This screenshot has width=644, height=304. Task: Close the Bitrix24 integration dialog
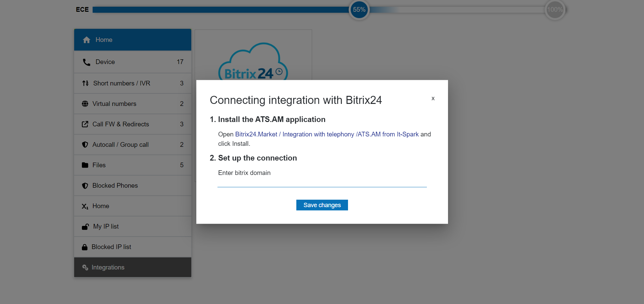(433, 99)
